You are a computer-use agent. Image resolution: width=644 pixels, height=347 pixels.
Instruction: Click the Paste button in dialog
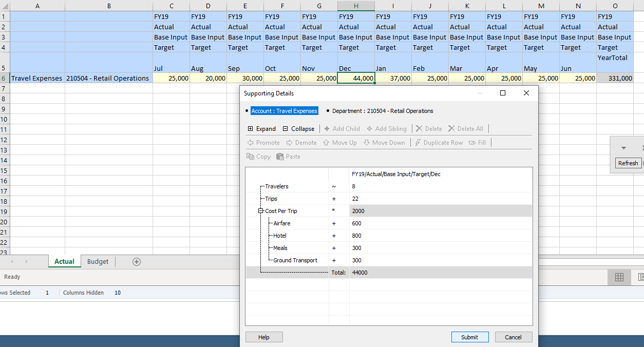coord(288,157)
